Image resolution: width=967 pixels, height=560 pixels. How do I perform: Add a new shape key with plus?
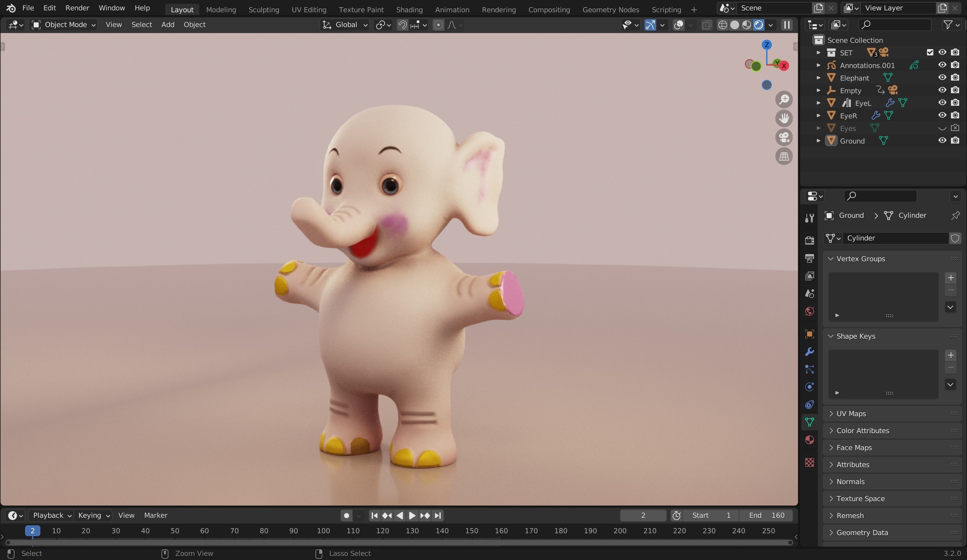[951, 355]
